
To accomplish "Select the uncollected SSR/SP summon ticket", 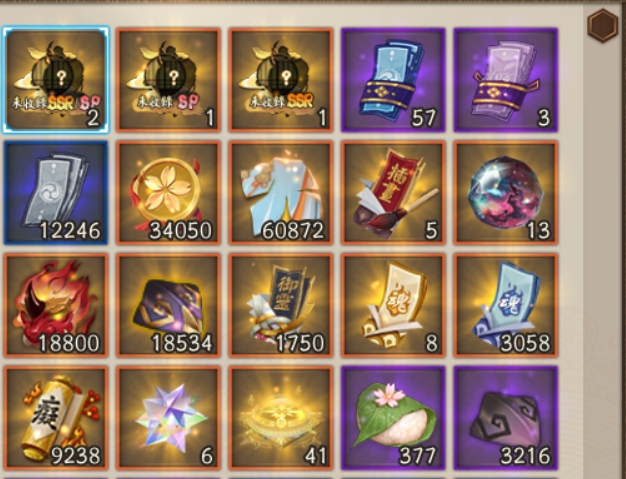I will [56, 80].
